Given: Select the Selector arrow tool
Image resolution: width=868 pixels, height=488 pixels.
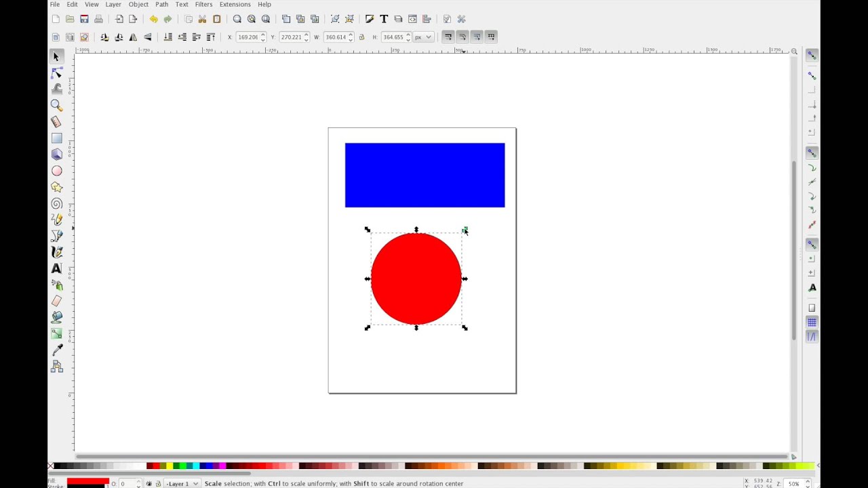Looking at the screenshot, I should (x=56, y=57).
